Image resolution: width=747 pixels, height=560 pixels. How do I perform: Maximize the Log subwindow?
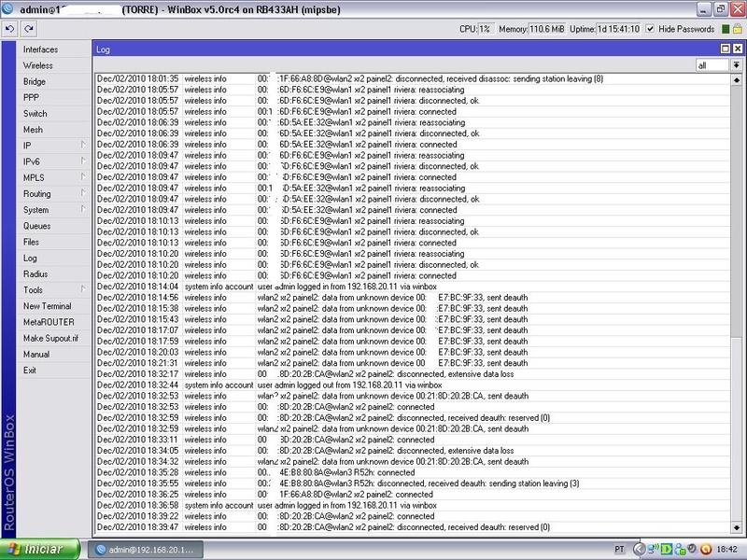(x=726, y=49)
